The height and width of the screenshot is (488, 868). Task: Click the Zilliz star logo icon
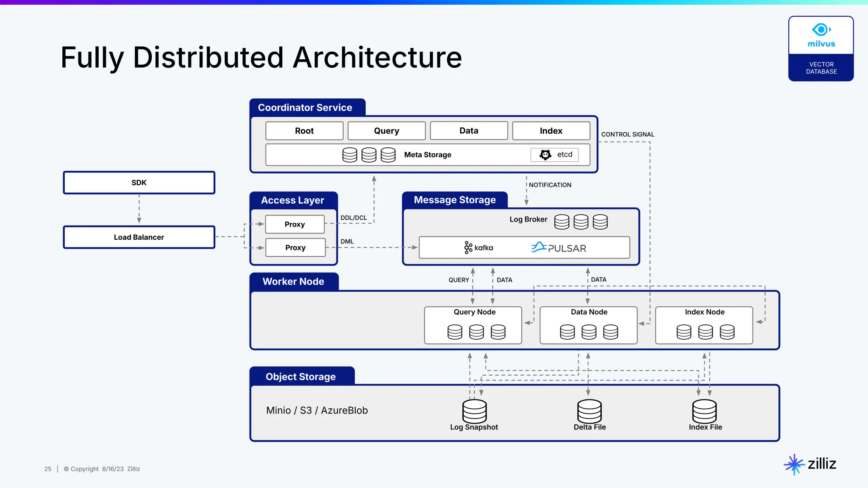794,464
